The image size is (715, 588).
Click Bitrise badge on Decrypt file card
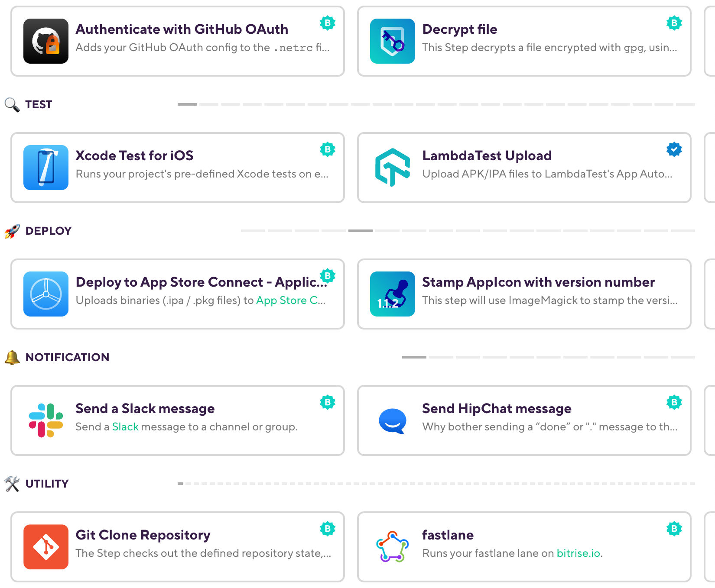click(x=674, y=23)
